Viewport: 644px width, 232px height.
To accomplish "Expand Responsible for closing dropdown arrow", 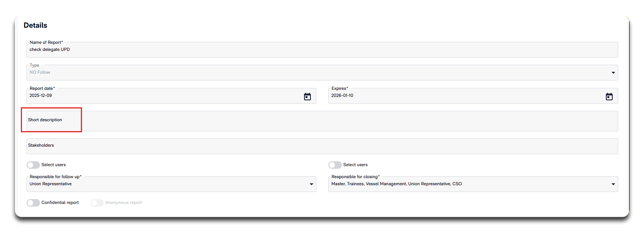I will coord(613,184).
